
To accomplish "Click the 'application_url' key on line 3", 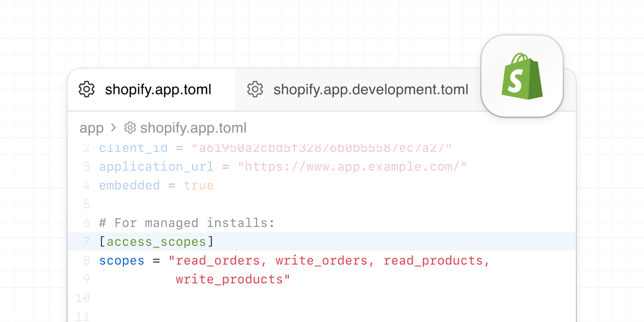I will 156,166.
